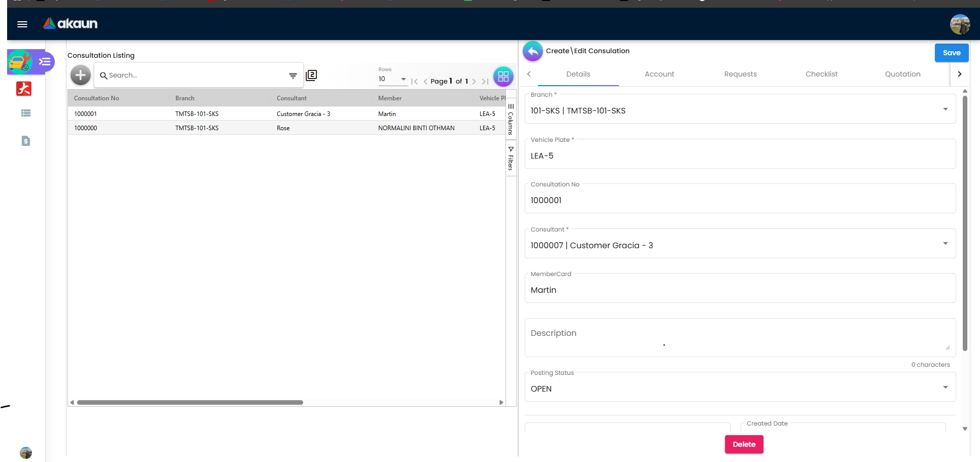This screenshot has height=462, width=980.
Task: Click the listing scrollbar left arrow
Action: pos(72,403)
